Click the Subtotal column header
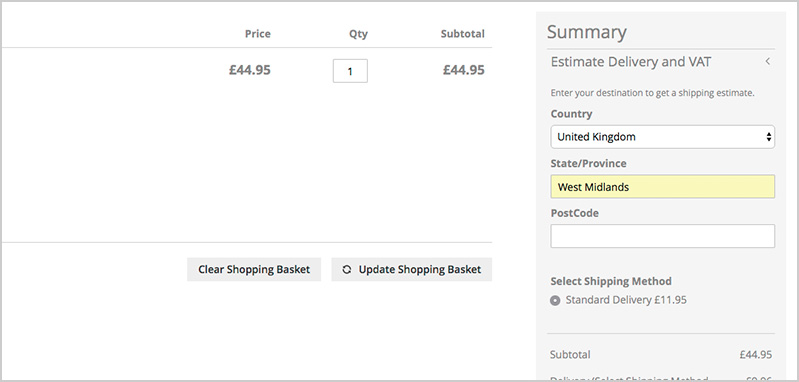The height and width of the screenshot is (382, 799). point(463,34)
